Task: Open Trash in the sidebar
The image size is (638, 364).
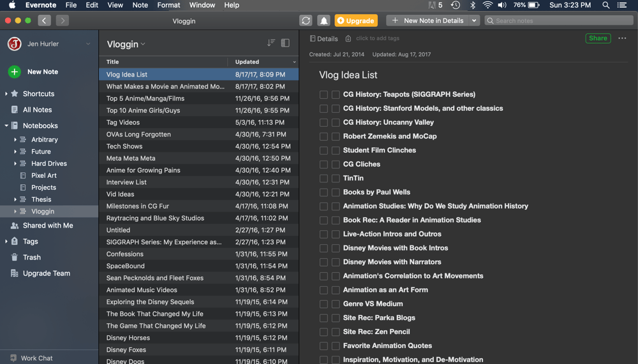Action: pyautogui.click(x=32, y=258)
